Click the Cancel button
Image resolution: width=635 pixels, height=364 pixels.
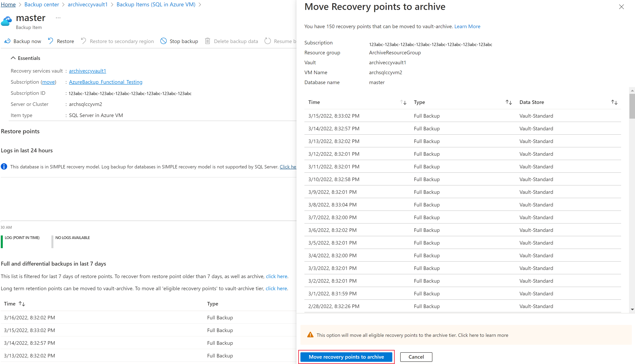pos(416,357)
